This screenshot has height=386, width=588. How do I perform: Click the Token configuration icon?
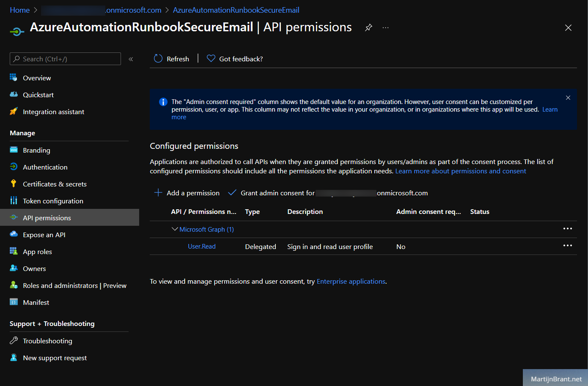14,200
